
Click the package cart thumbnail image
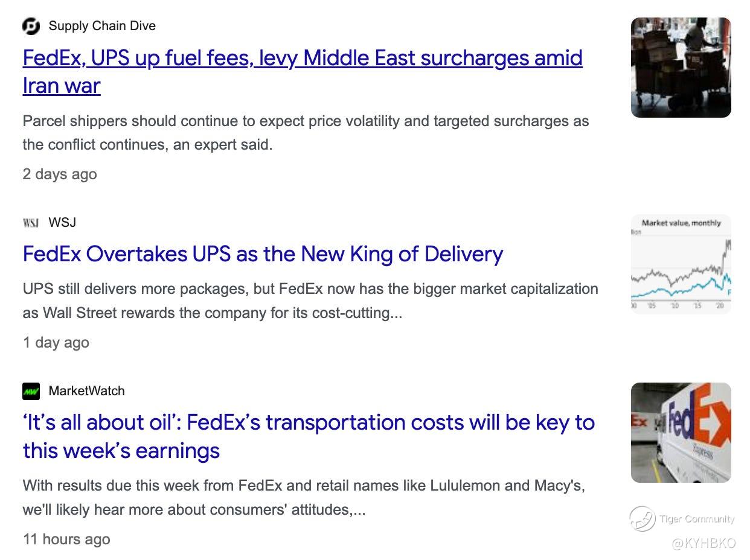coord(681,68)
